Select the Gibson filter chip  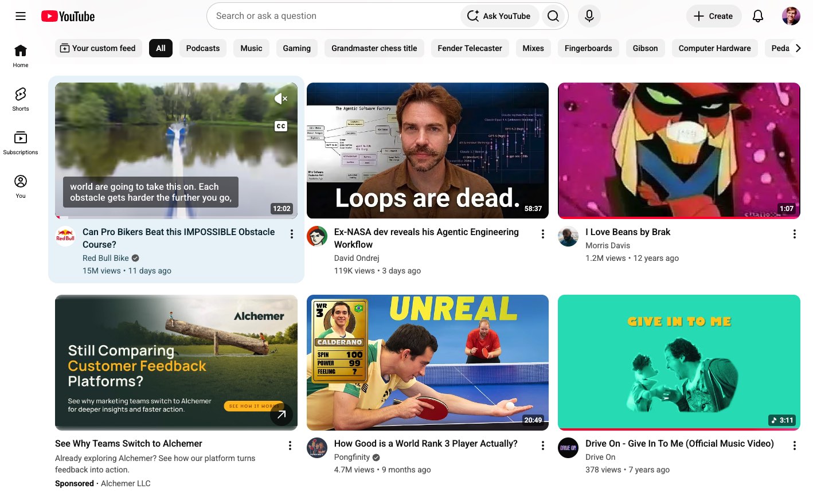pyautogui.click(x=646, y=48)
